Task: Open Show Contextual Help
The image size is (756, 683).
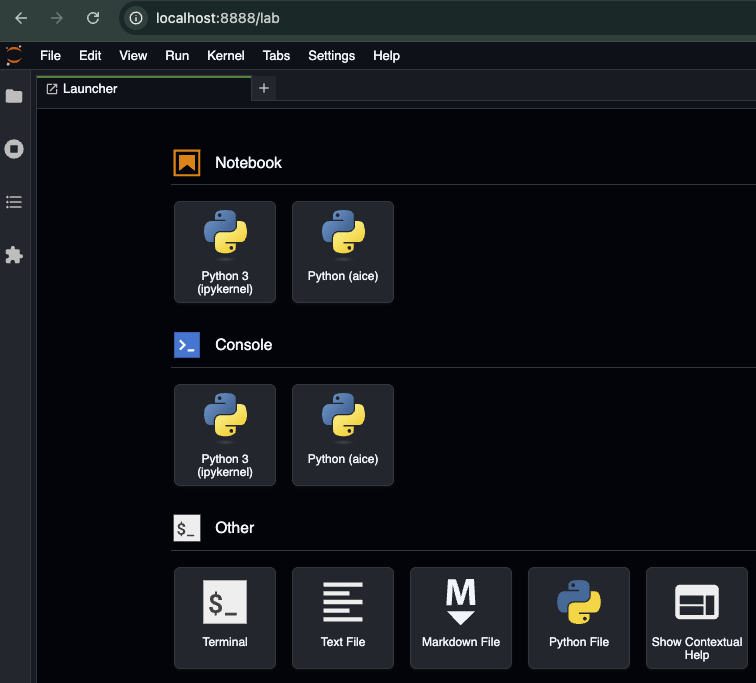Action: point(697,618)
